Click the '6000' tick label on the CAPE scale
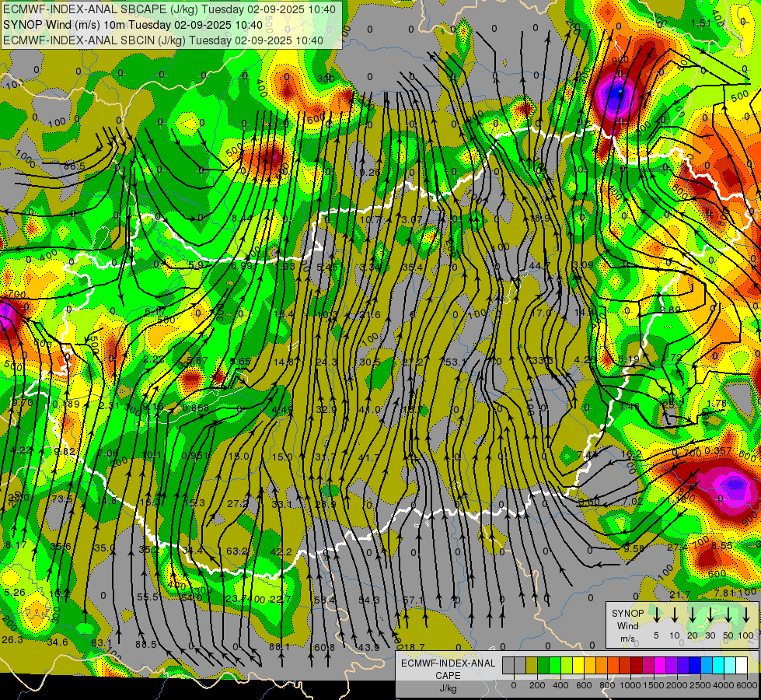This screenshot has width=761, height=700. tap(746, 685)
